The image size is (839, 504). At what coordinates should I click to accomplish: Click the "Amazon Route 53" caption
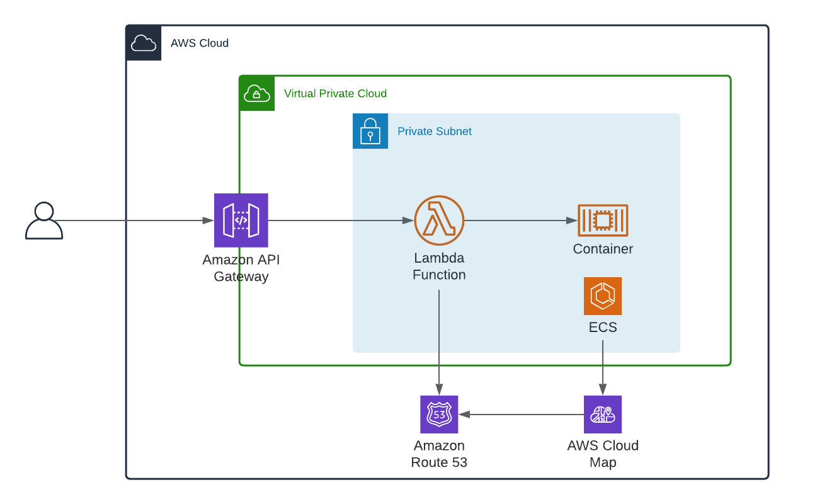coord(439,454)
